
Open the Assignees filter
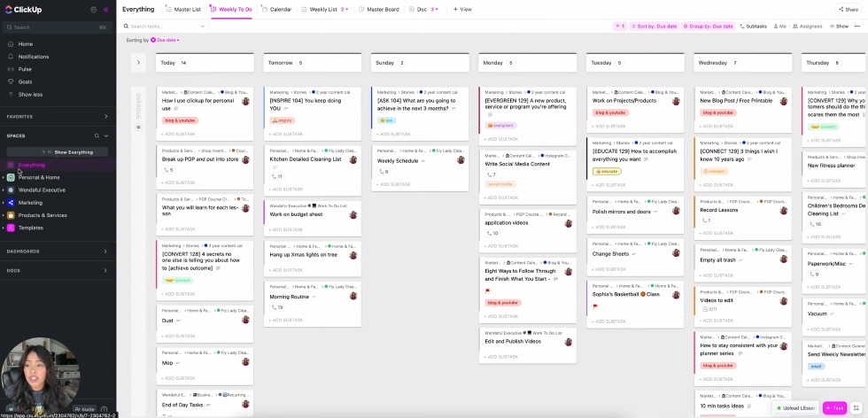click(x=807, y=26)
